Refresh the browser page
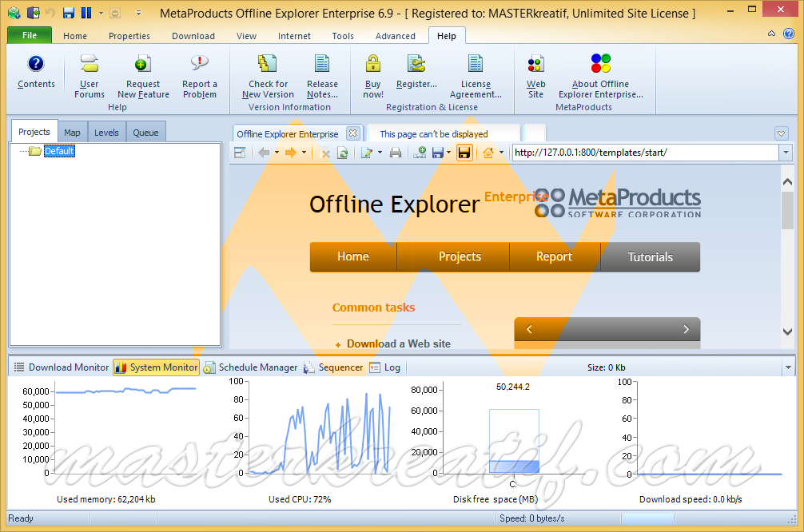 coord(343,153)
